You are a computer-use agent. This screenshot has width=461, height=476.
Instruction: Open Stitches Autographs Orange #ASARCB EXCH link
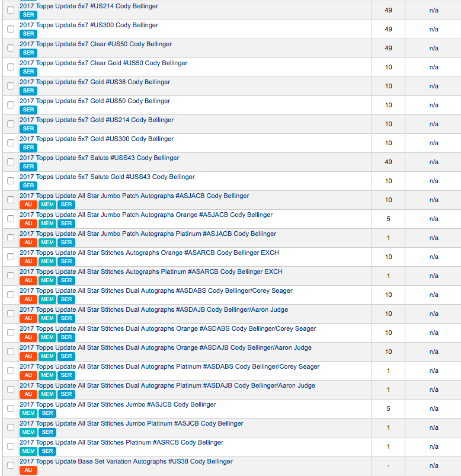click(149, 253)
